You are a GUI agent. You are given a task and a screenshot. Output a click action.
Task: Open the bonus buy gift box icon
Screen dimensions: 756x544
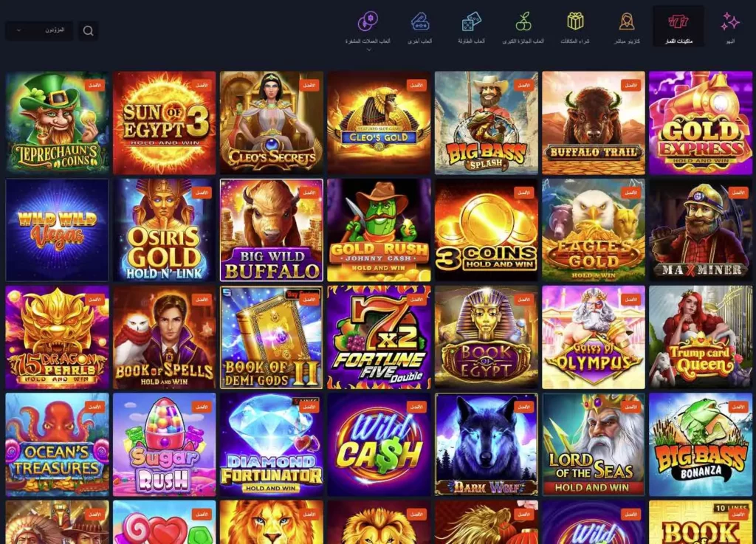click(575, 21)
